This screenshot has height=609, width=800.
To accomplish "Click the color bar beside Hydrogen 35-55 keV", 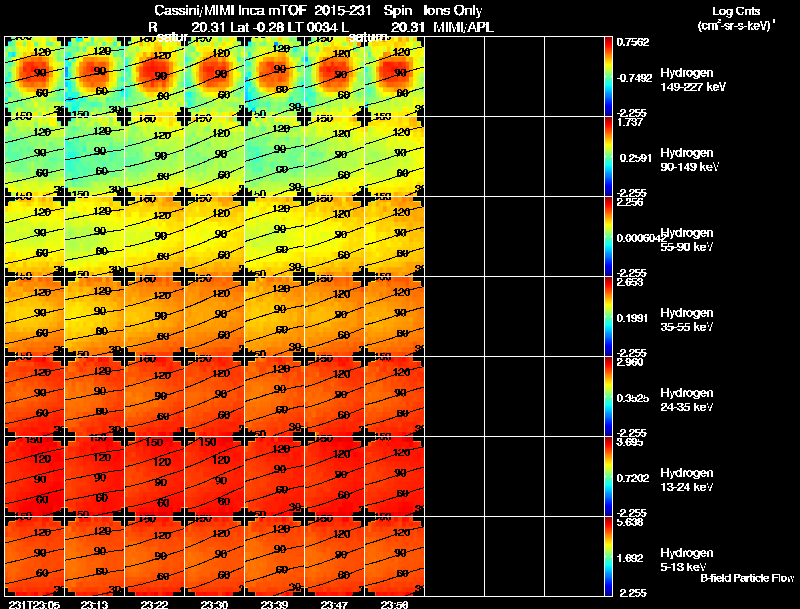I will click(x=608, y=317).
